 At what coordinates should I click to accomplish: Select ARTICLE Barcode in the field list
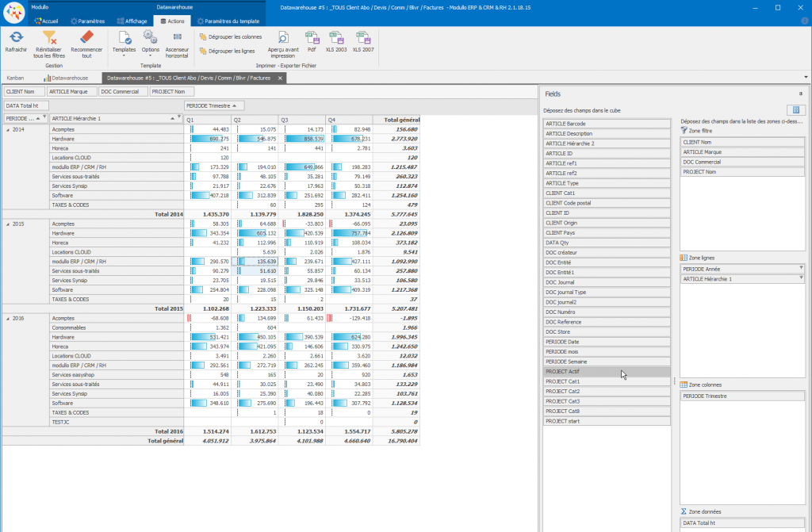pos(607,124)
